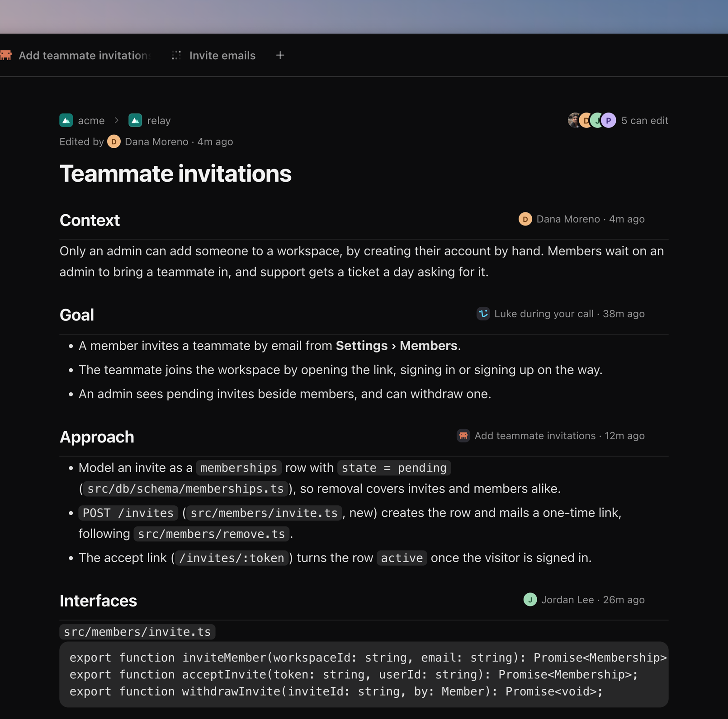Viewport: 728px width, 719px height.
Task: Click the '/invites/:token' code chip
Action: coord(232,558)
